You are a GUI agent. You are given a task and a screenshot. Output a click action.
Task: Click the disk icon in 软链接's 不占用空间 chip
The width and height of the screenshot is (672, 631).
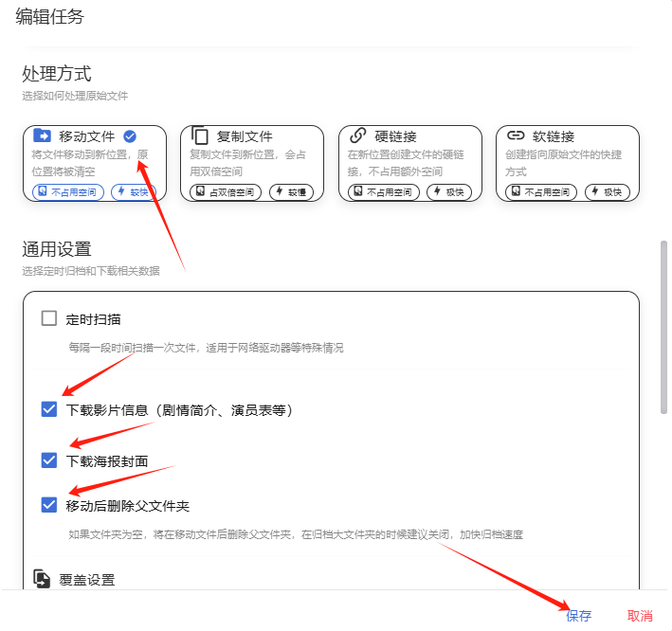click(516, 191)
